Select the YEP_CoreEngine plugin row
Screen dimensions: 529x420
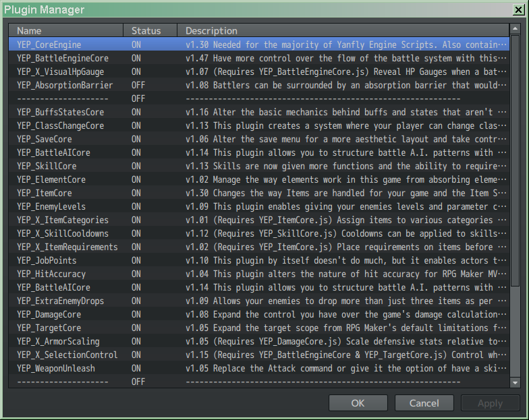pyautogui.click(x=259, y=44)
